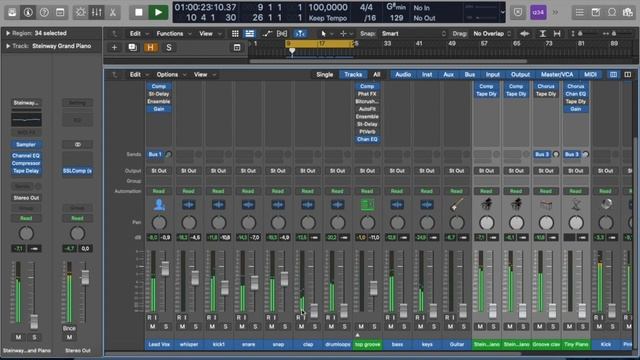
Task: Click Bus 1 send on Lead Vox
Action: 155,154
